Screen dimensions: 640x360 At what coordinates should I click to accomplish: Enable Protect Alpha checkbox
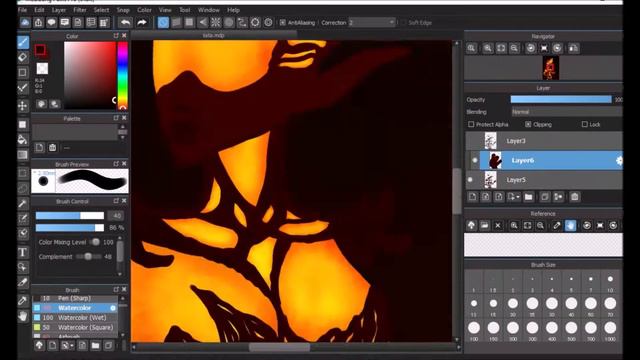click(471, 124)
